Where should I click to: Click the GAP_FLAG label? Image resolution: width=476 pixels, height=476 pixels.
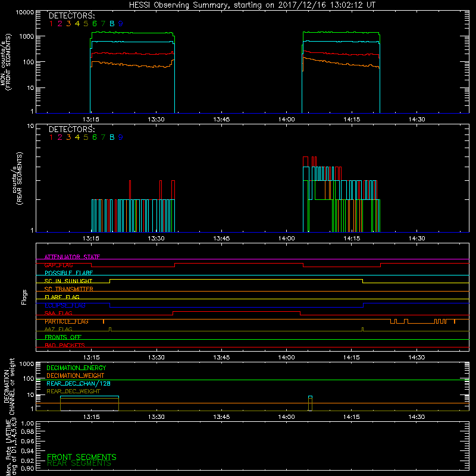(58, 265)
